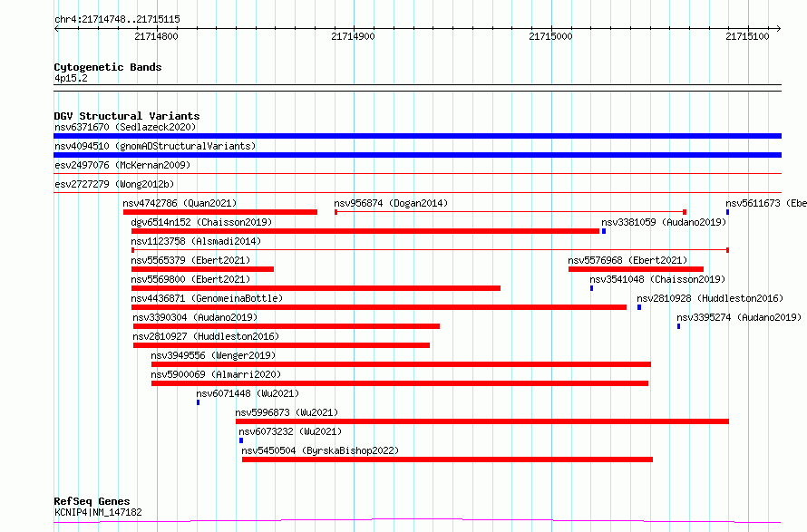Viewport: 807px width, 532px height.
Task: Select the nsv4436871 (GenomeinaBottle) label
Action: coord(207,298)
